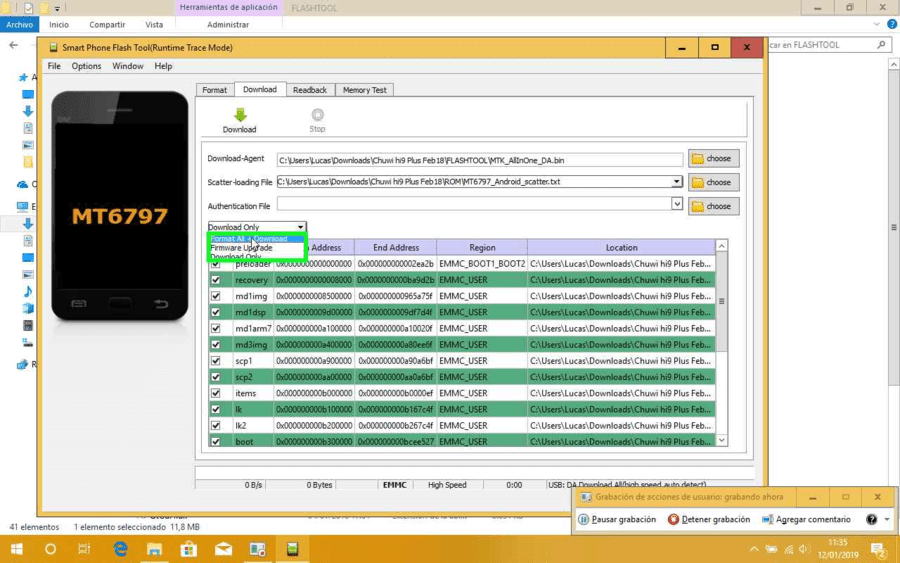900x563 pixels.
Task: Click the volume icon in system tray
Action: tap(805, 549)
